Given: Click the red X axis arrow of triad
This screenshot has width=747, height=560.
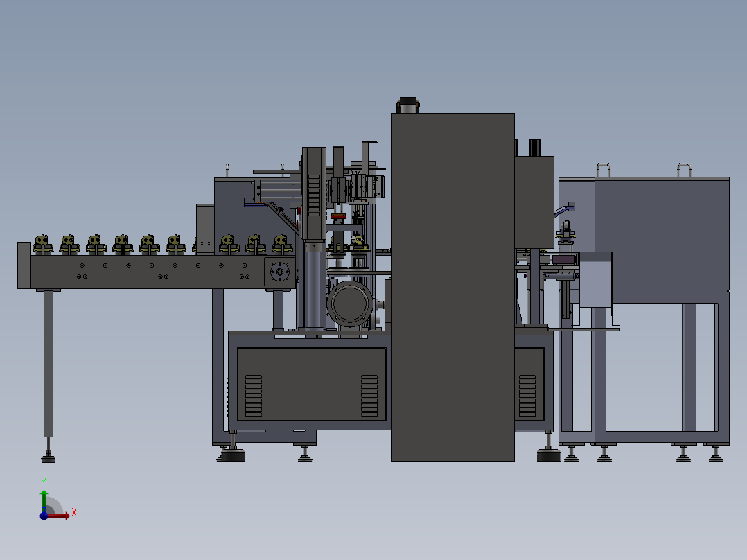Looking at the screenshot, I should point(58,516).
